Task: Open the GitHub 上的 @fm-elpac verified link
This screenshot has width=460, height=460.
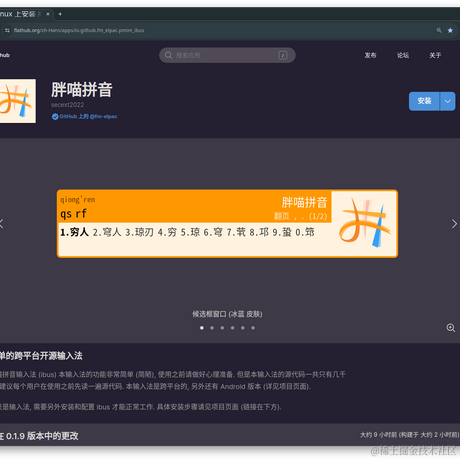Action: pos(88,116)
